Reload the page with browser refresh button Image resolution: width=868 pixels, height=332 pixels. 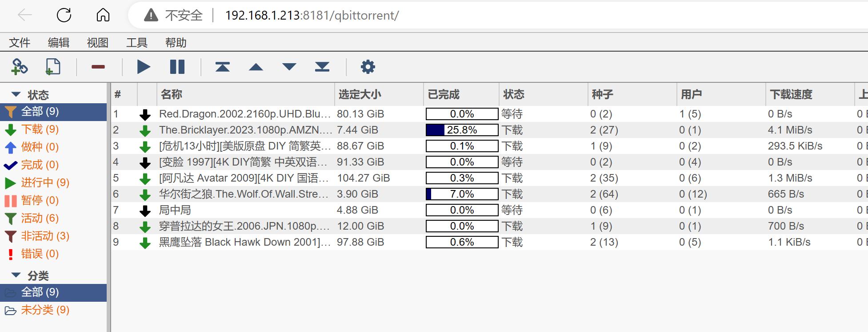64,15
